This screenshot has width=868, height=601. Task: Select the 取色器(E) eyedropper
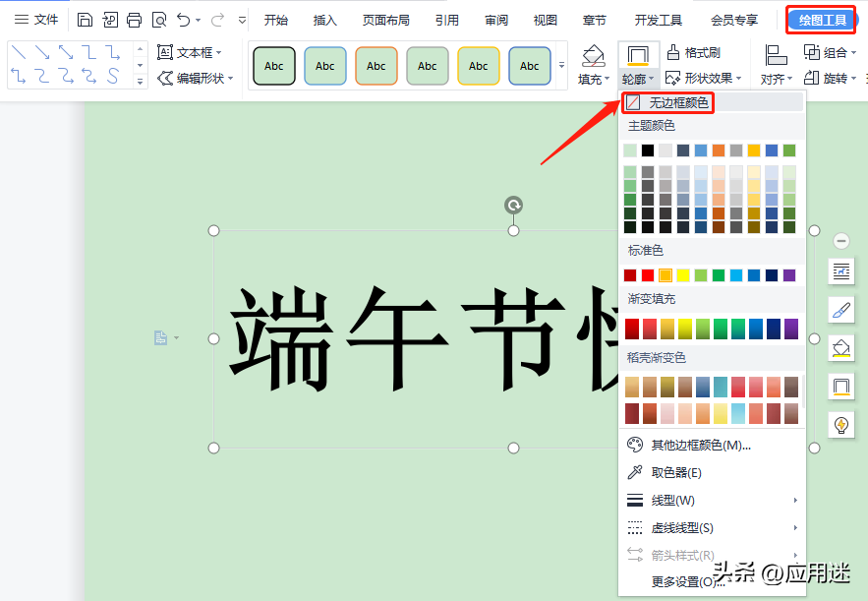point(712,472)
